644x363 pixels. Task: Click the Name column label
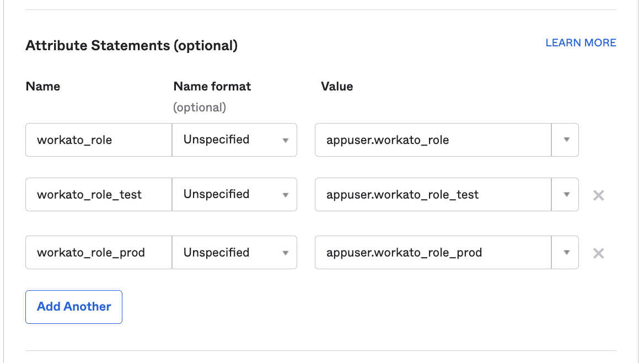point(43,87)
